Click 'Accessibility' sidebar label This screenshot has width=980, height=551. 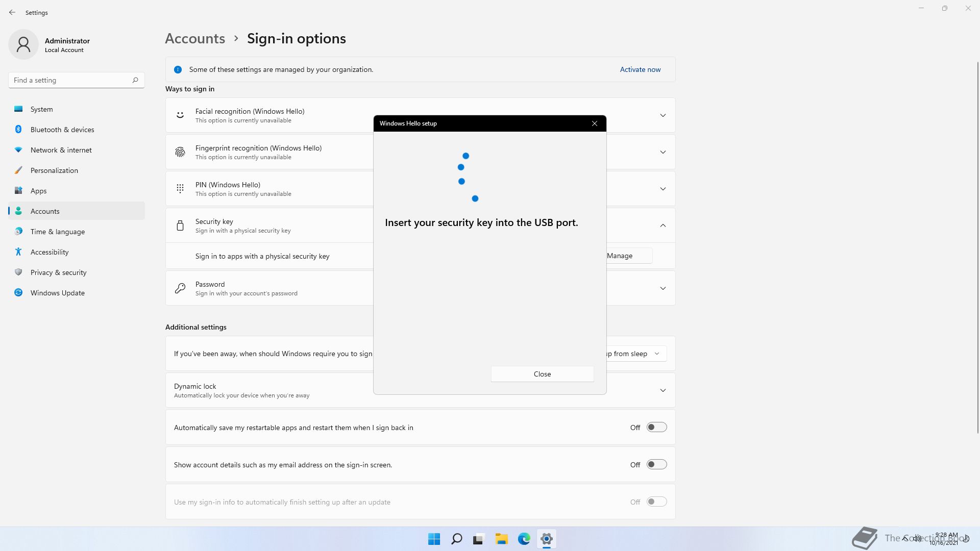tap(50, 252)
